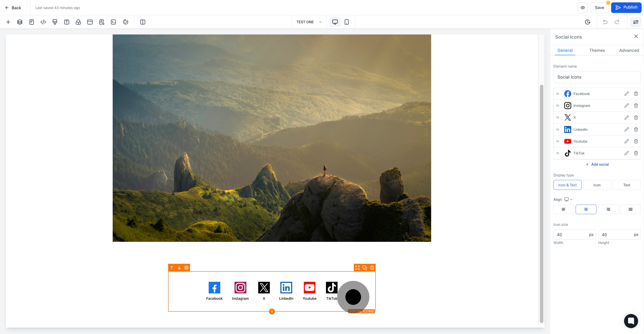Click the Save button
Viewport: 644px width, 334px height.
599,7
